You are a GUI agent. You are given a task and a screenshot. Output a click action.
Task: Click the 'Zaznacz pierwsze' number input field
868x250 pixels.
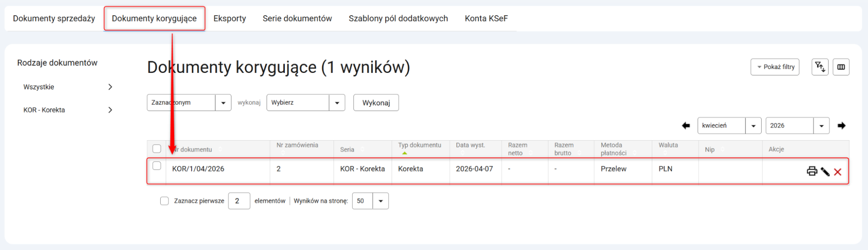pos(239,201)
